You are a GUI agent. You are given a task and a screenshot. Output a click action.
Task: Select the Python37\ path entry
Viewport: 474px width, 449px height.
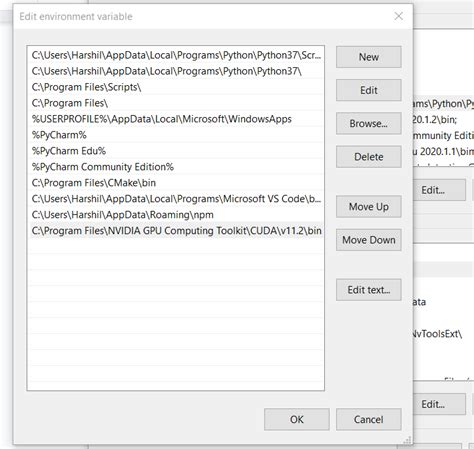coord(176,71)
